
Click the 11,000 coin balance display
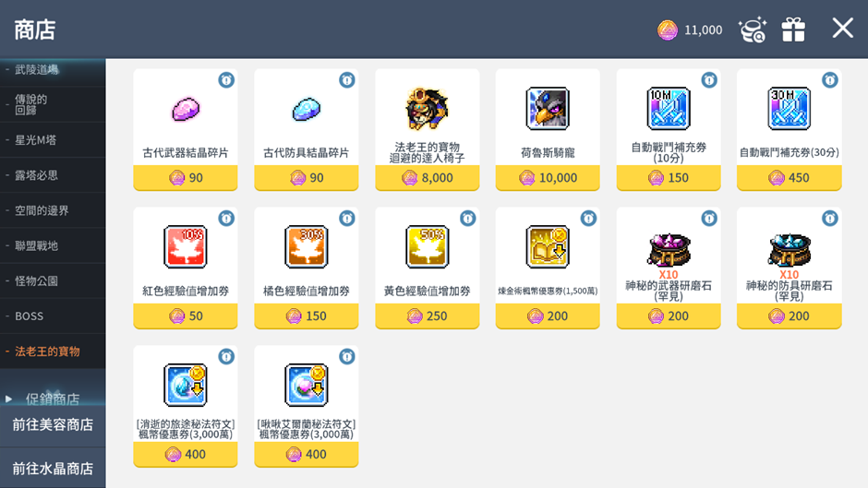click(690, 30)
